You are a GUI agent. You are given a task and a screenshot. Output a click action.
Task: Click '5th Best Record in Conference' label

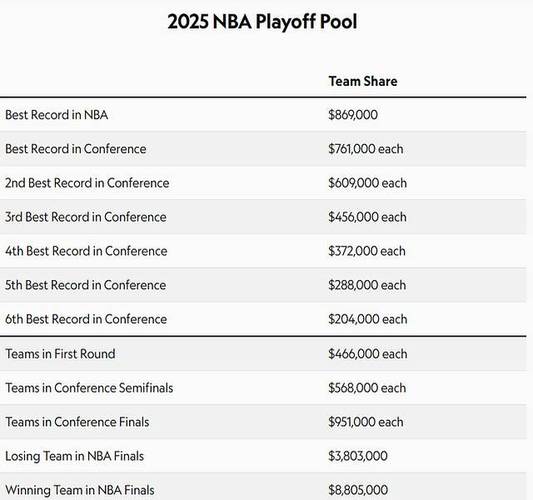tap(85, 285)
